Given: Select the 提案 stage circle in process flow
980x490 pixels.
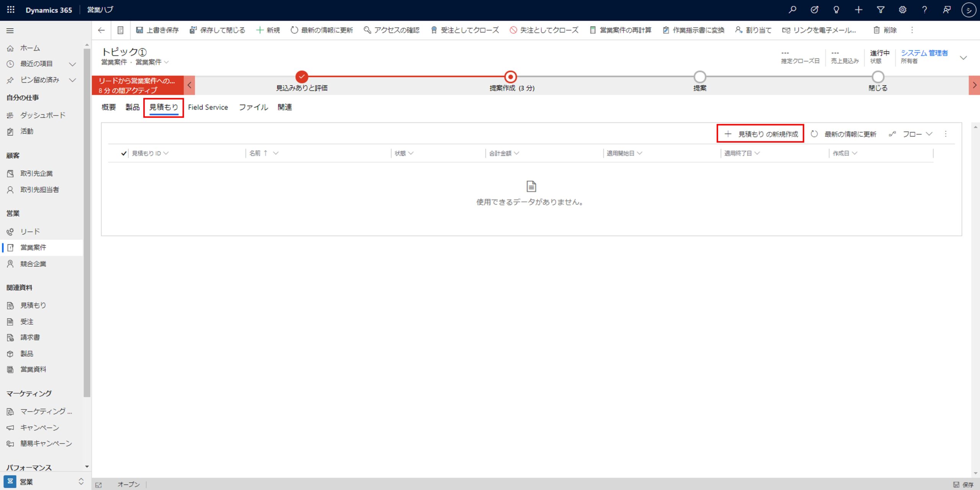Looking at the screenshot, I should [699, 77].
